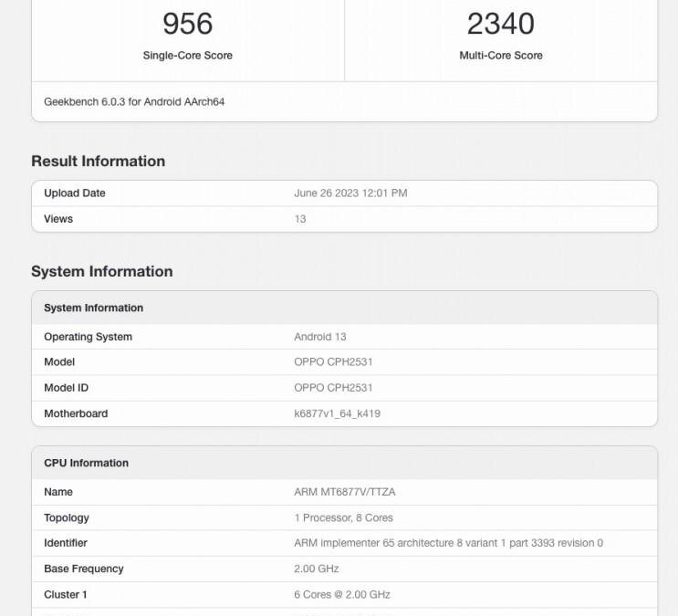Click the Topology value 1 Processor, 8 Cores
Viewport: 678px width, 616px height.
343,517
